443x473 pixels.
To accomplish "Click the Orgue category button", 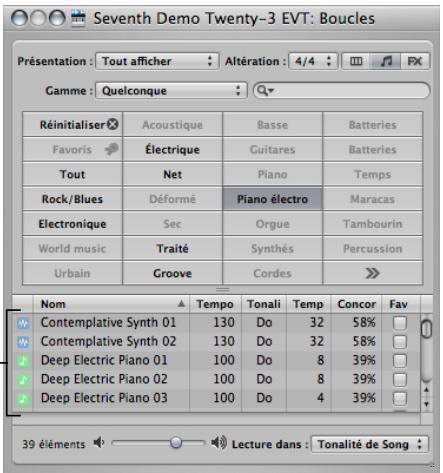I will [x=272, y=224].
